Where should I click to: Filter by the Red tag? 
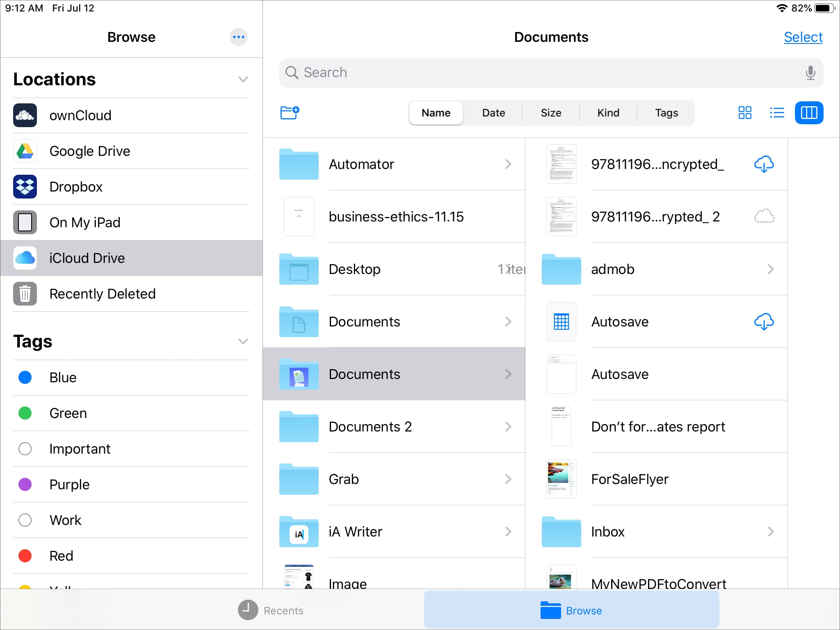pyautogui.click(x=131, y=556)
